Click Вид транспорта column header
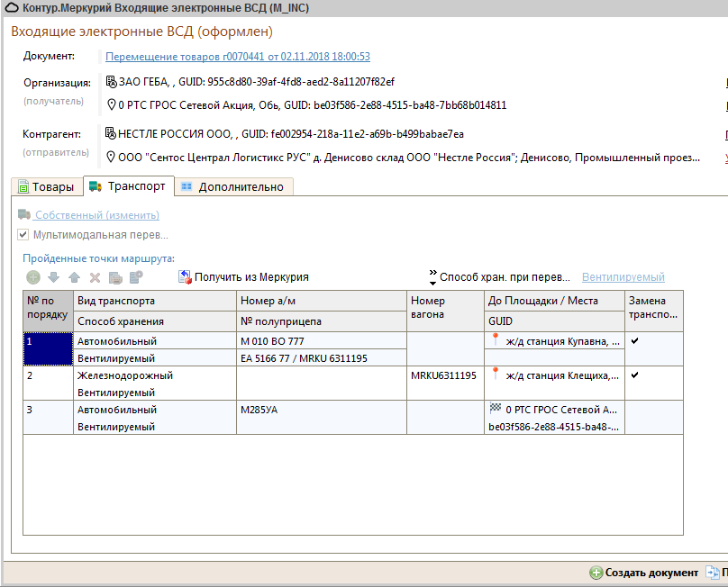 155,301
